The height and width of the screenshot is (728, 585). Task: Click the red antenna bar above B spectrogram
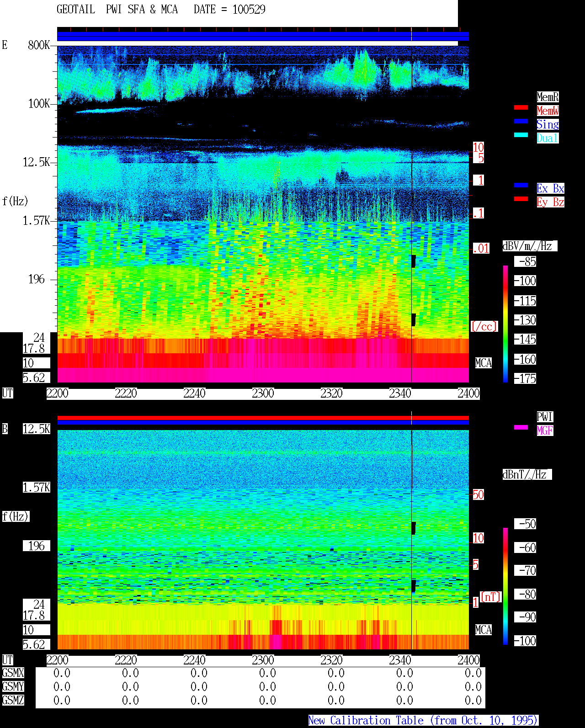(x=263, y=418)
